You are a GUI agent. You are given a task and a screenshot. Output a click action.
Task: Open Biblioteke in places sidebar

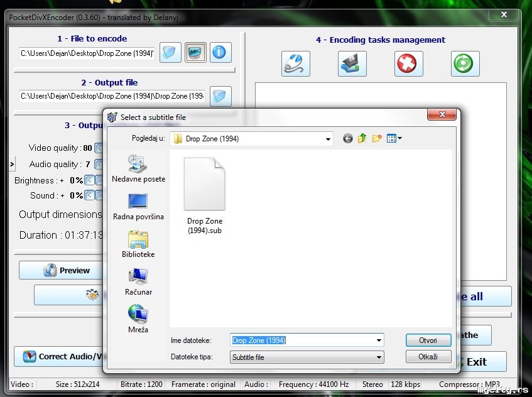coord(138,244)
